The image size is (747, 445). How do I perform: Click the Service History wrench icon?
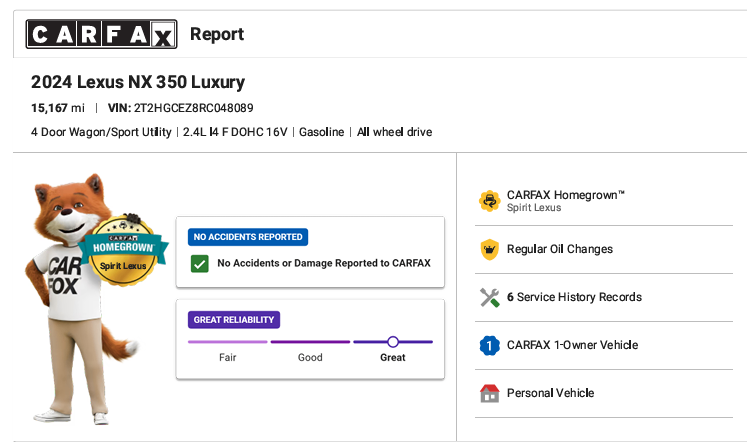[489, 297]
